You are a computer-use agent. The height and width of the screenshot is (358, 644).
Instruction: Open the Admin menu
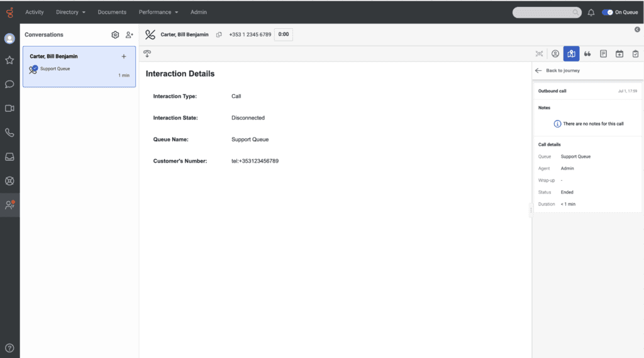198,12
